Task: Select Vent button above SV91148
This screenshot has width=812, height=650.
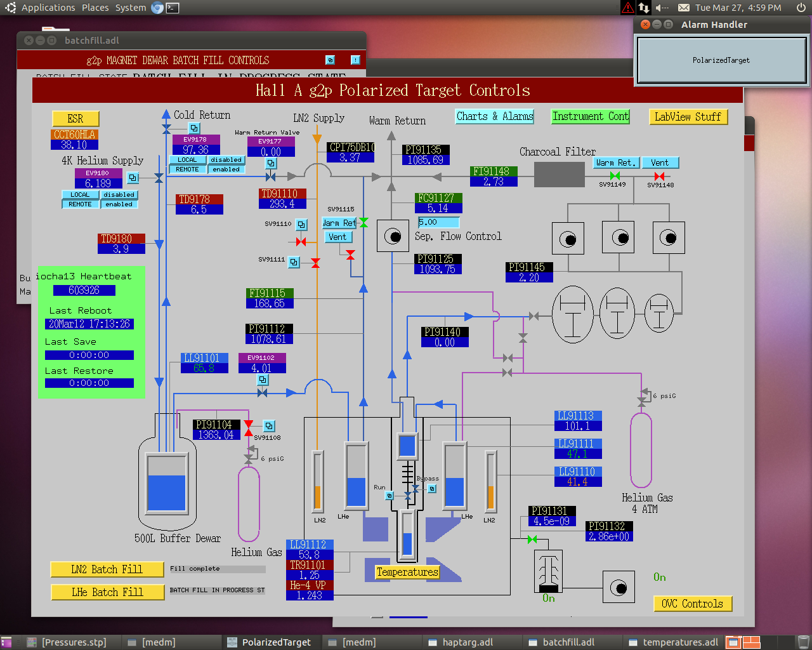Action: click(x=660, y=162)
